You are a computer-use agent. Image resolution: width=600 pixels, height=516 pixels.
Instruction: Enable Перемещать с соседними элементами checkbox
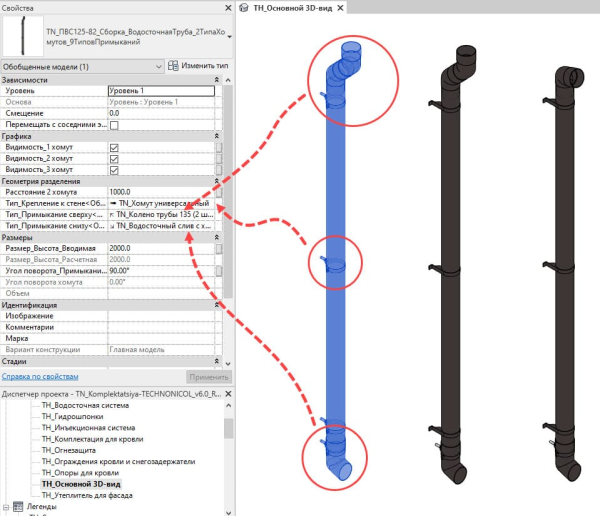[114, 125]
